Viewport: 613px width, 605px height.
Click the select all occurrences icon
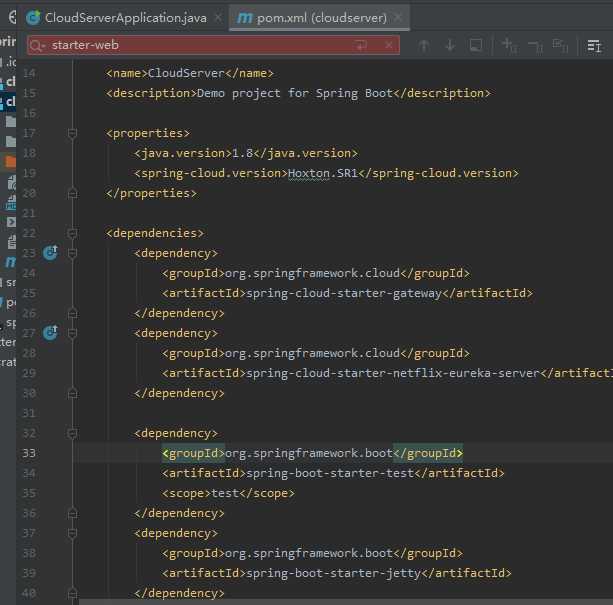click(x=475, y=45)
